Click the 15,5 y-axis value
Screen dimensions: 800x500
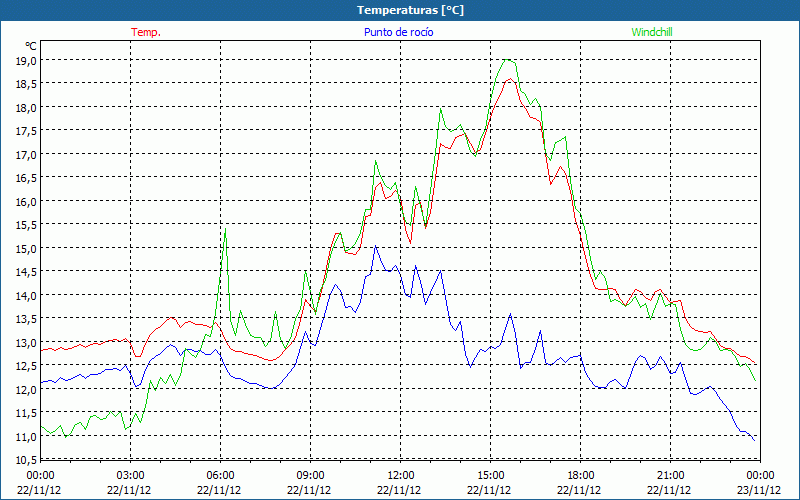(27, 225)
